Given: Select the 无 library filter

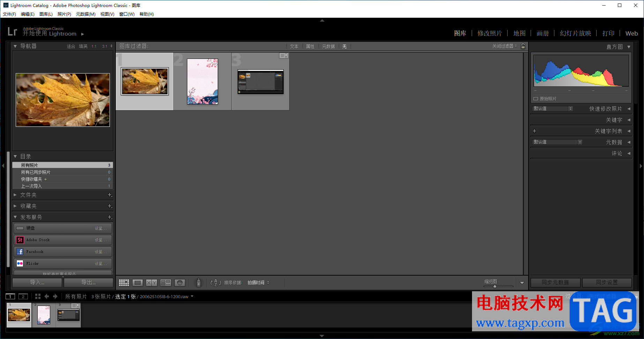Looking at the screenshot, I should pyautogui.click(x=344, y=46).
